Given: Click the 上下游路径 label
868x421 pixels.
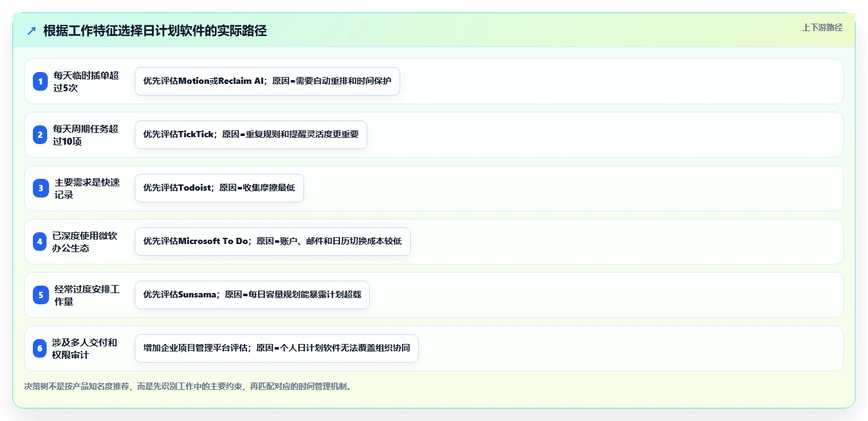Looking at the screenshot, I should point(822,27).
